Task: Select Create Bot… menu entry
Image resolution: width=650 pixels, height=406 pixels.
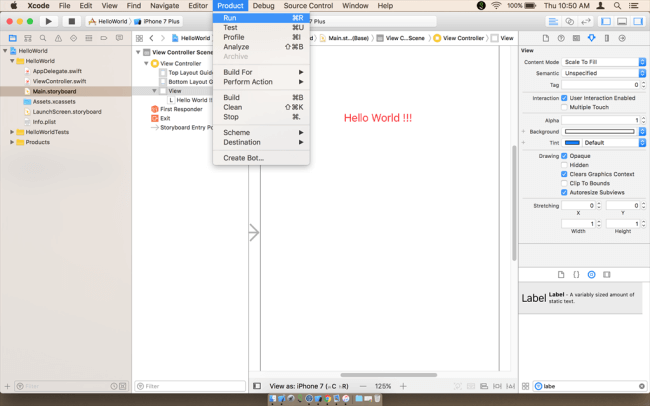Action: click(x=261, y=158)
